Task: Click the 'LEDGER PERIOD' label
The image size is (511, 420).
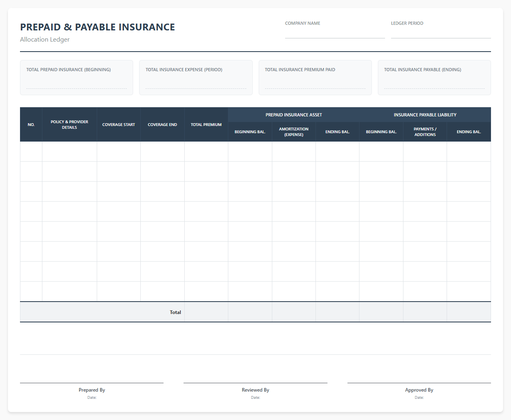Action: point(407,23)
